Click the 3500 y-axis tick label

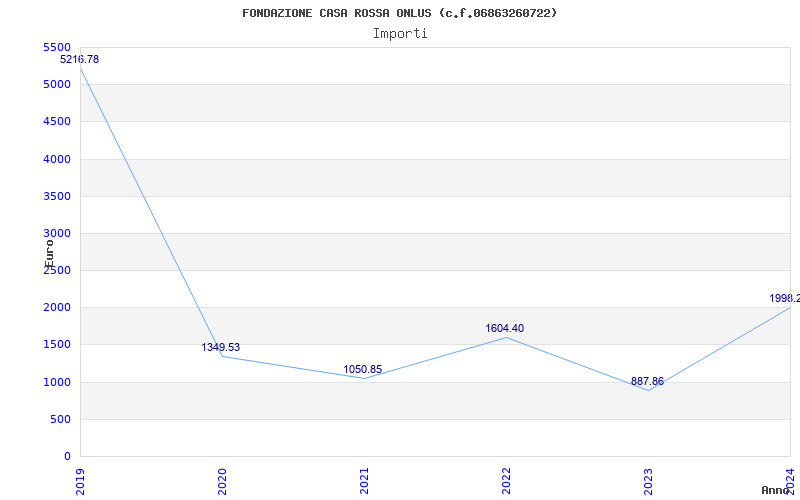tap(57, 196)
